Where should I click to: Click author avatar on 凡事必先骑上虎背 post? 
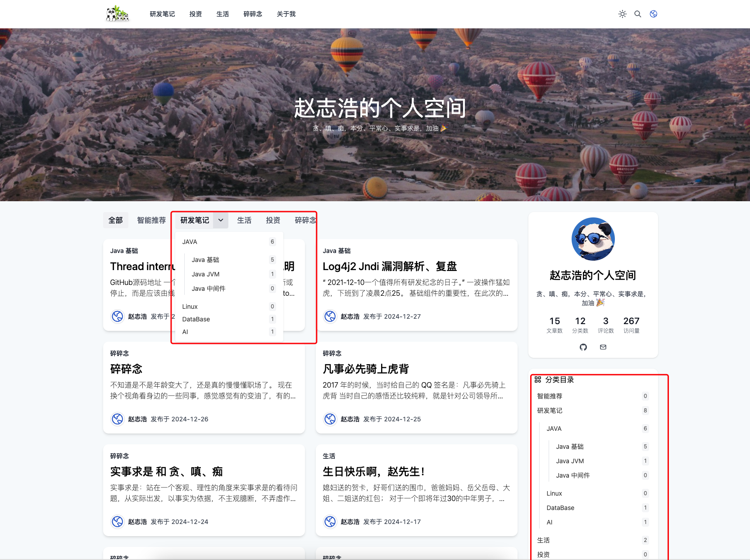330,419
